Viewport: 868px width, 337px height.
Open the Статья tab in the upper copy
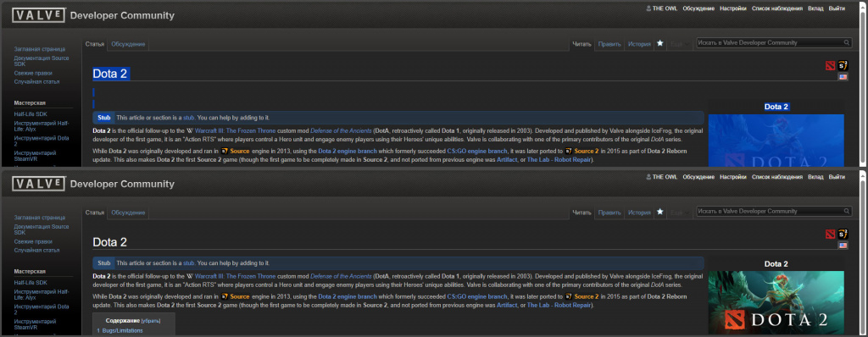95,44
